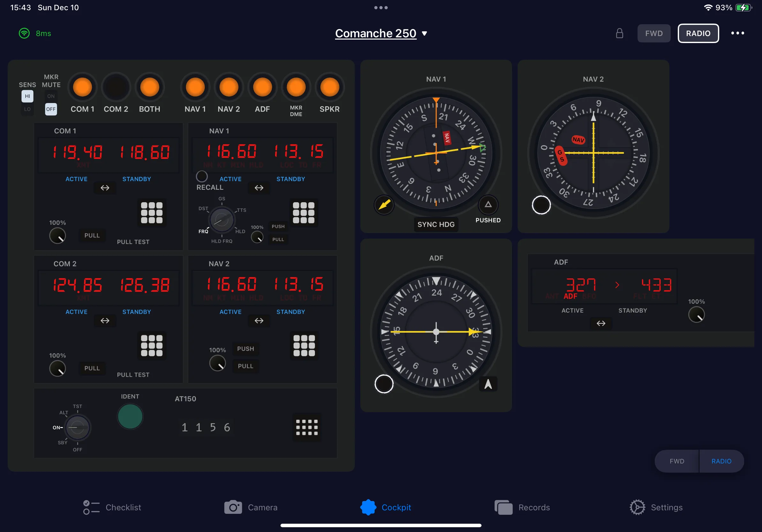Screen dimensions: 762x532
Task: Select RADIO in bottom segmented control
Action: [721, 461]
